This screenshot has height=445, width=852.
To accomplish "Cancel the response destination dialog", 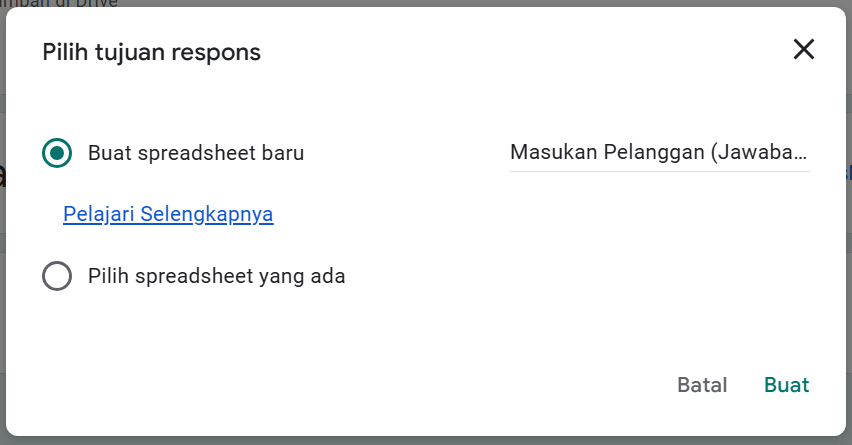I will 702,385.
